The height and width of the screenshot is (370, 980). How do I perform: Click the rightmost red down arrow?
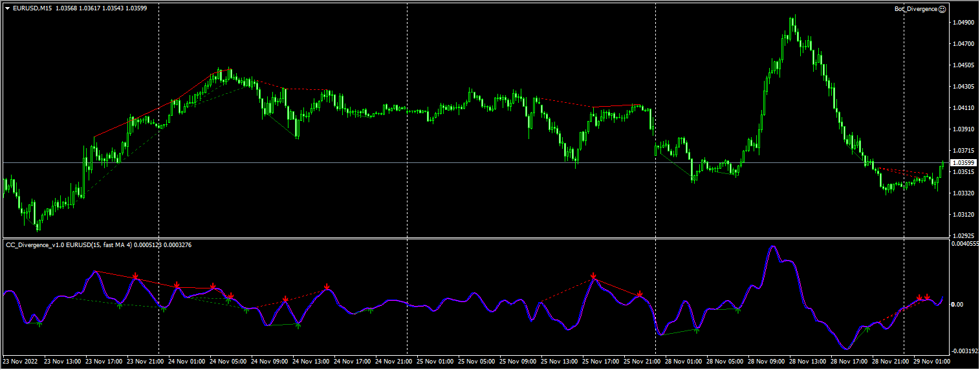coord(927,297)
